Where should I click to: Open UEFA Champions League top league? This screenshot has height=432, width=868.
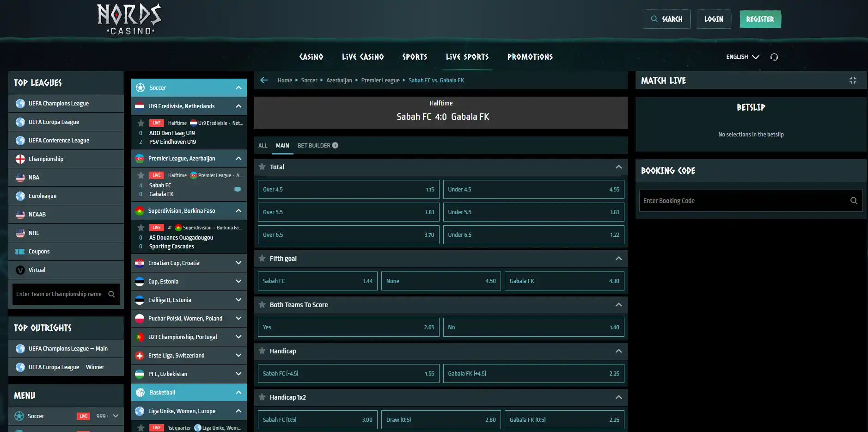66,104
